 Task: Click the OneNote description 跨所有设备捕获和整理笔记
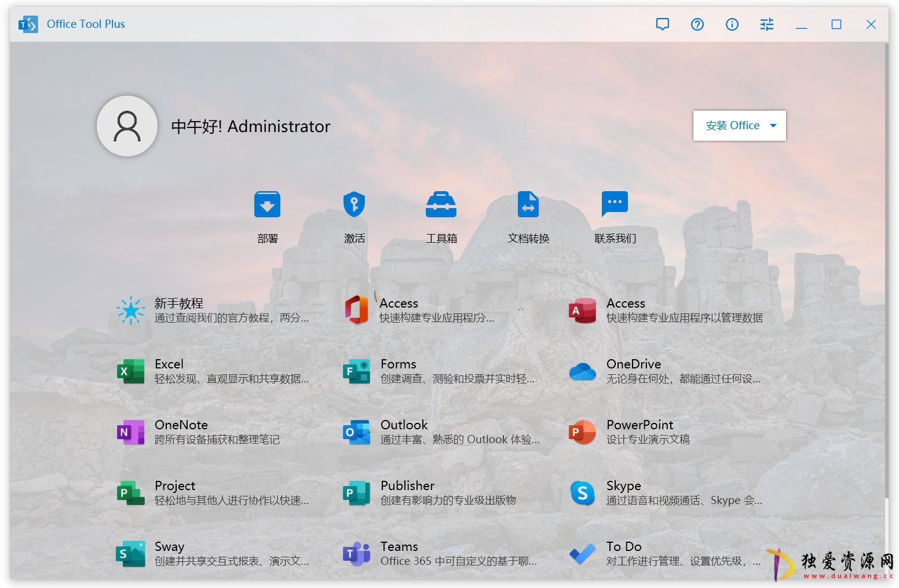[217, 440]
